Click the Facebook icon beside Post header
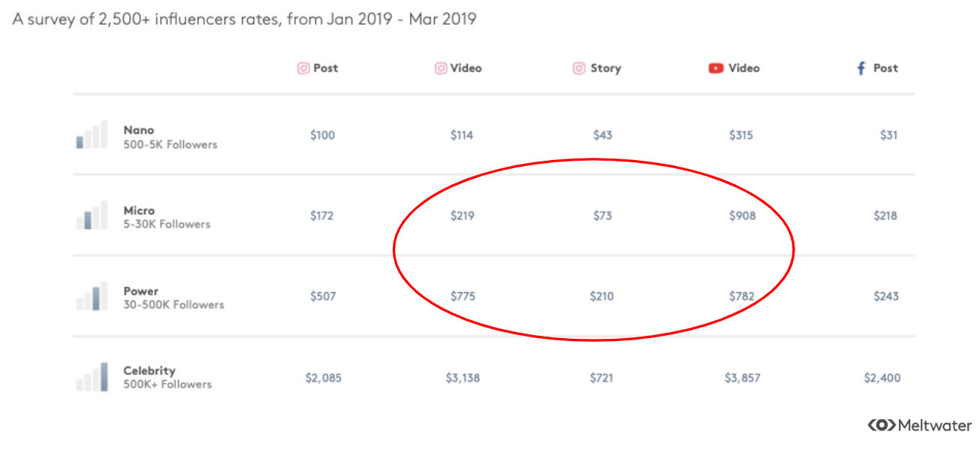 click(861, 68)
